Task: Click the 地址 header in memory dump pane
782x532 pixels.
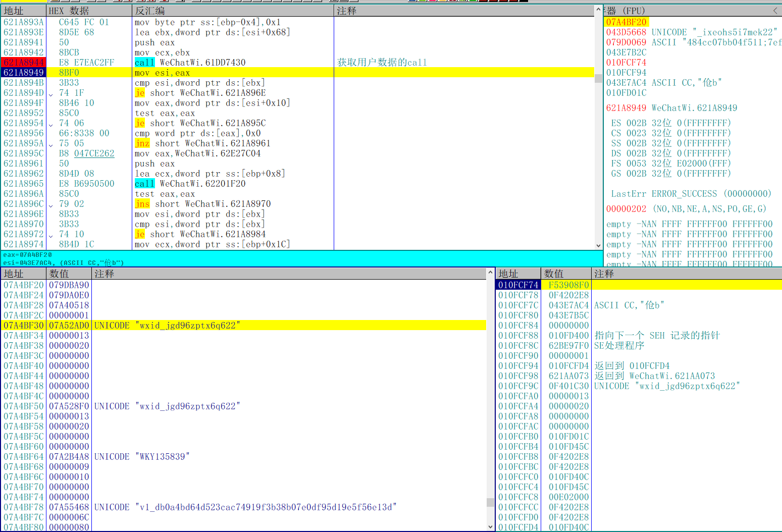Action: (x=23, y=274)
